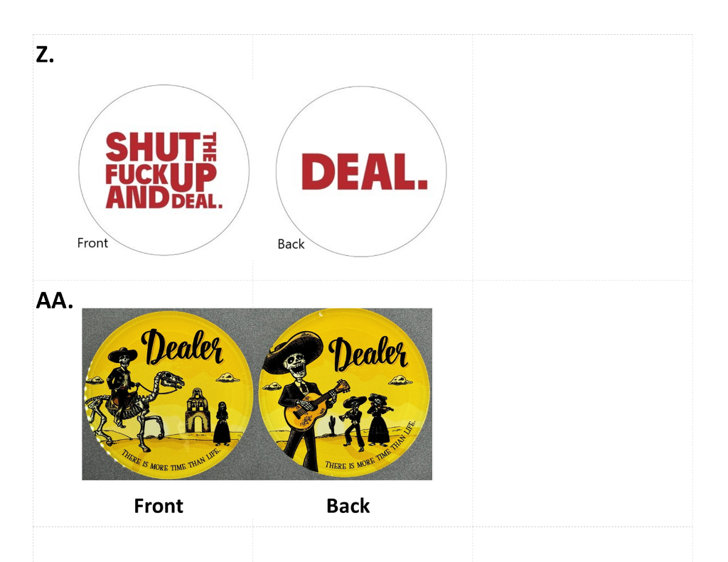
Task: Click the bold Back label under the Dealer photo
Action: (348, 506)
